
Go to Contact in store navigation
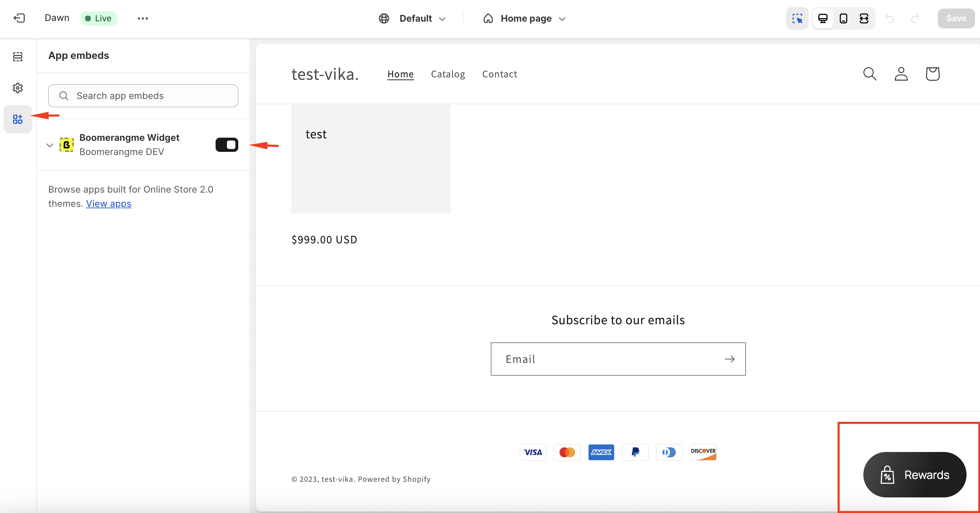(500, 74)
